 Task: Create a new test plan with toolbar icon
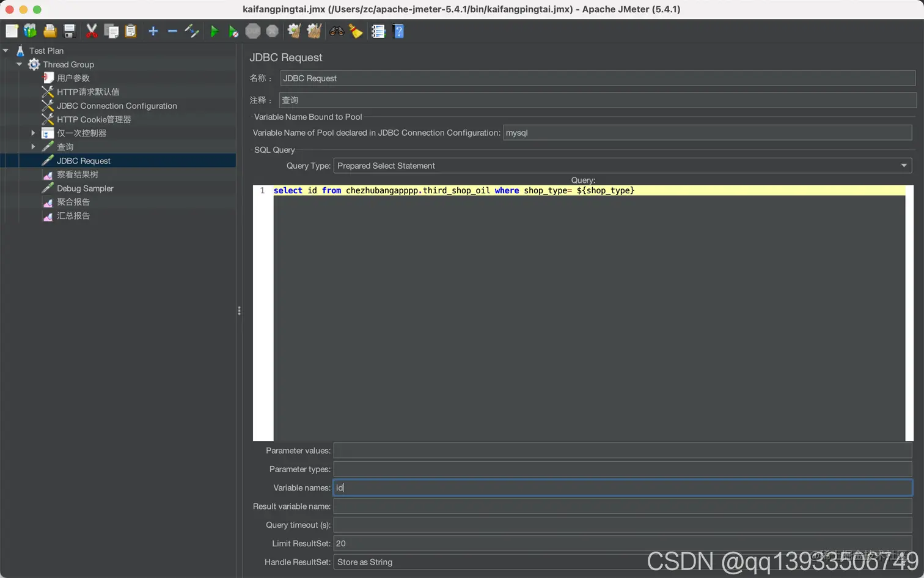tap(12, 31)
